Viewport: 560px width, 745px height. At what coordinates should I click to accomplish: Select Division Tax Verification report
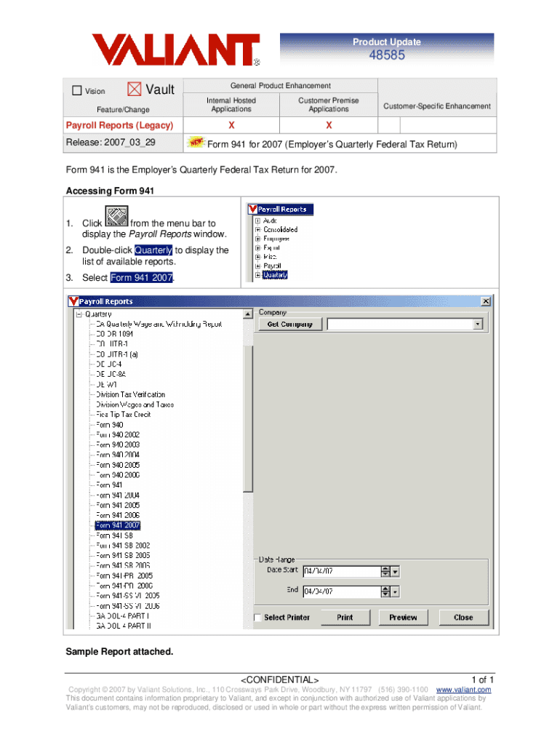click(130, 394)
